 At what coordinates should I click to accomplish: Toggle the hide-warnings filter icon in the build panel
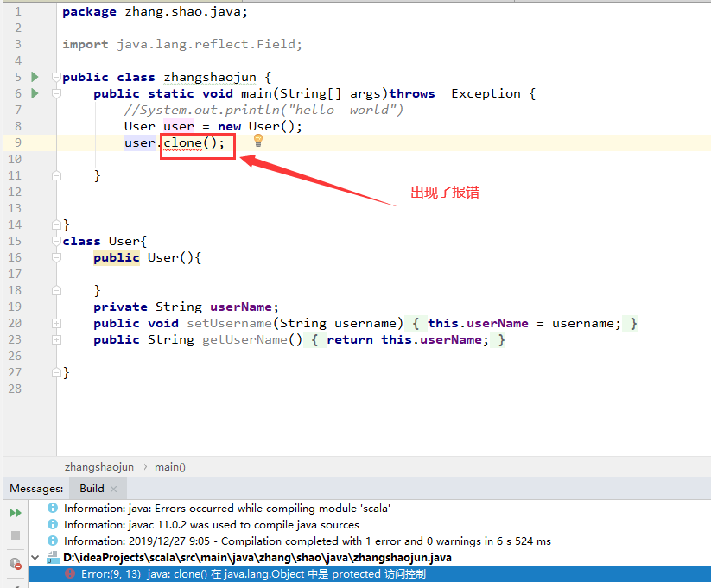pyautogui.click(x=14, y=563)
